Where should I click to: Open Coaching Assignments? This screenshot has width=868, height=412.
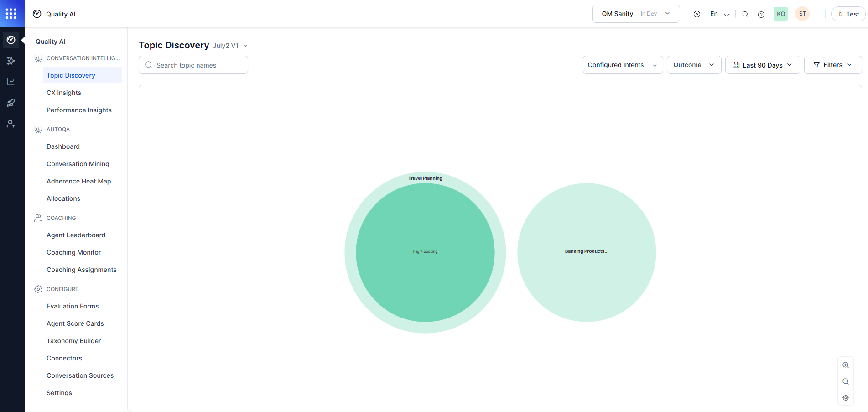tap(82, 270)
